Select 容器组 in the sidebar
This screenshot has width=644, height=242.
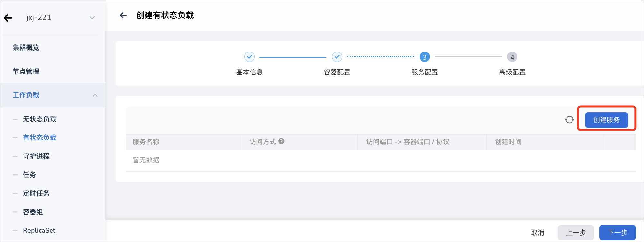[33, 212]
